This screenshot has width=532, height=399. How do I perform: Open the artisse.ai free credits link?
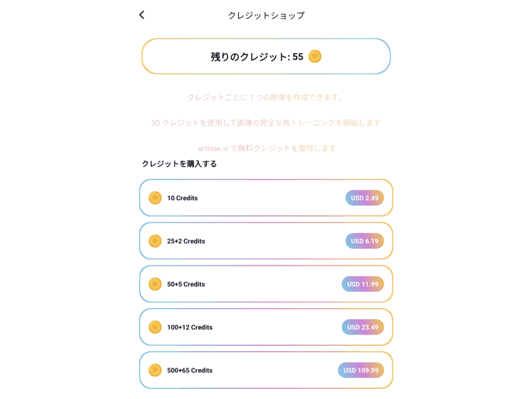pos(266,148)
